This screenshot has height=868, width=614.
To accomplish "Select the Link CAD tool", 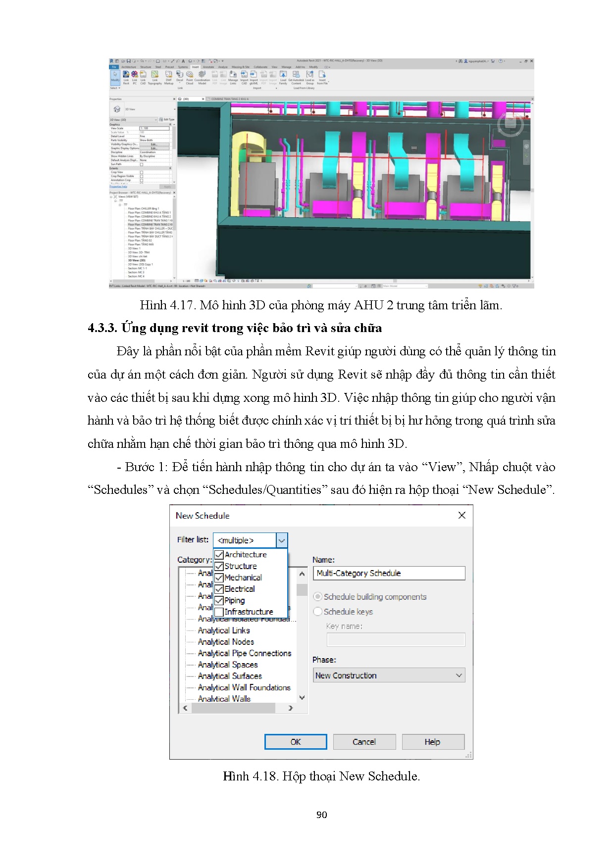I will tap(143, 75).
